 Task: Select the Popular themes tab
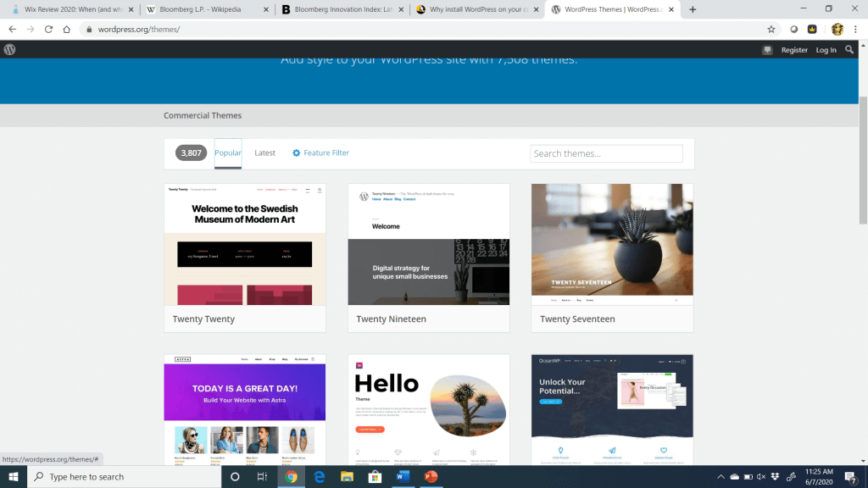pos(227,153)
